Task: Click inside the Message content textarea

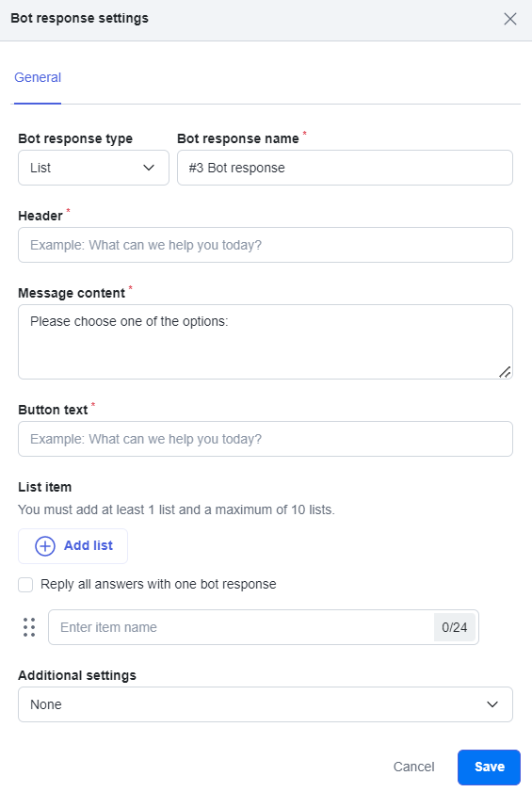Action: click(x=266, y=342)
